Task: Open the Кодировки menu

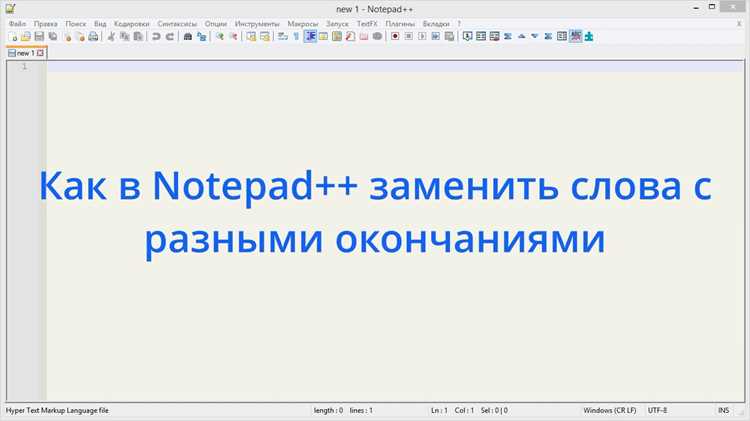Action: pos(132,23)
